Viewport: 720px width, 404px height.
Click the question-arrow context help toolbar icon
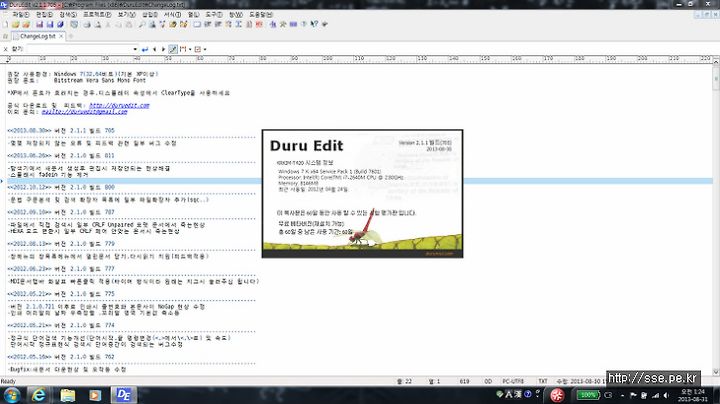tap(314, 24)
